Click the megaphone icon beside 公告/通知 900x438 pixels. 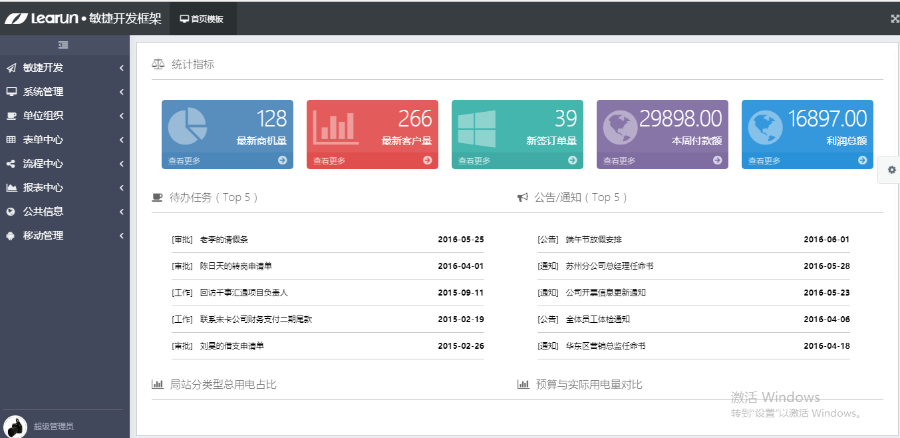tap(522, 197)
